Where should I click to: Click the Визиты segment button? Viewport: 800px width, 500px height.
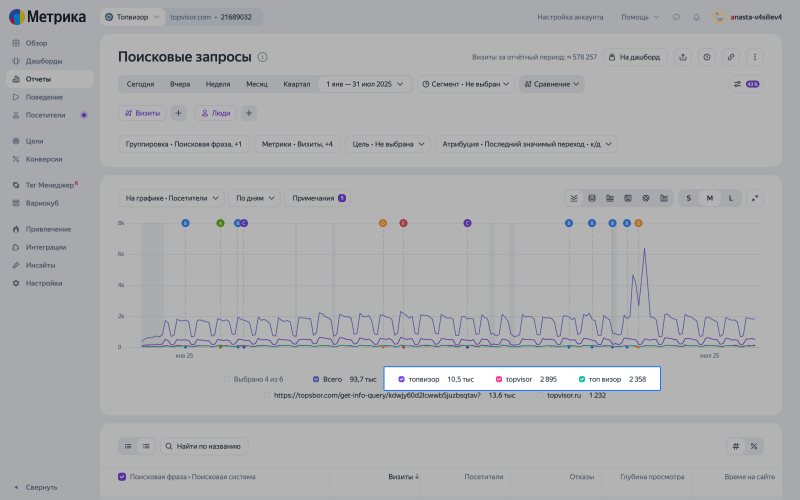point(142,113)
